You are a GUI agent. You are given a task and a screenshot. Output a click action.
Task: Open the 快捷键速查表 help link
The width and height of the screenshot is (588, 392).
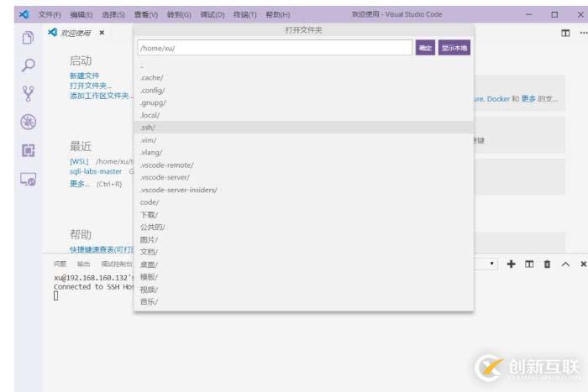click(102, 249)
